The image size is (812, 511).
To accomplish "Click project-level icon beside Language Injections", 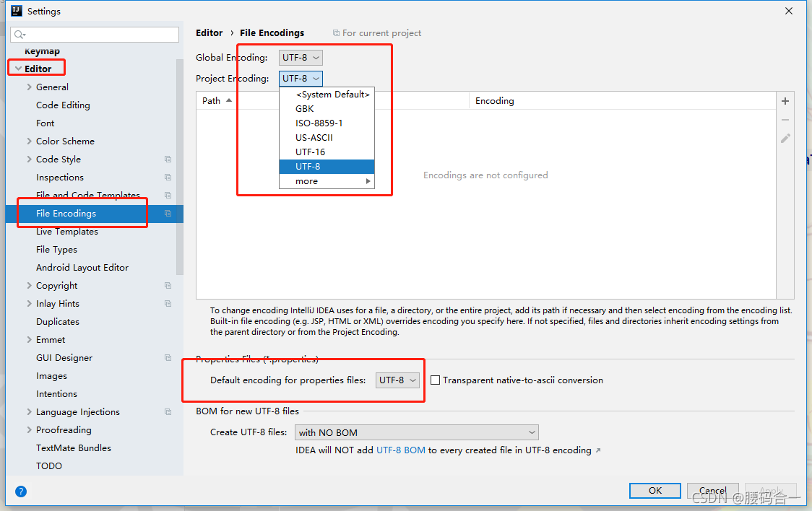I will click(168, 412).
